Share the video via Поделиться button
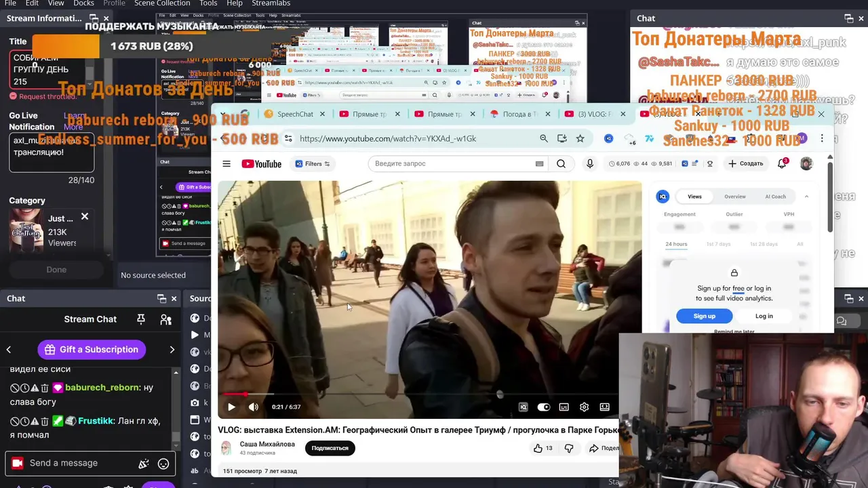 (603, 448)
